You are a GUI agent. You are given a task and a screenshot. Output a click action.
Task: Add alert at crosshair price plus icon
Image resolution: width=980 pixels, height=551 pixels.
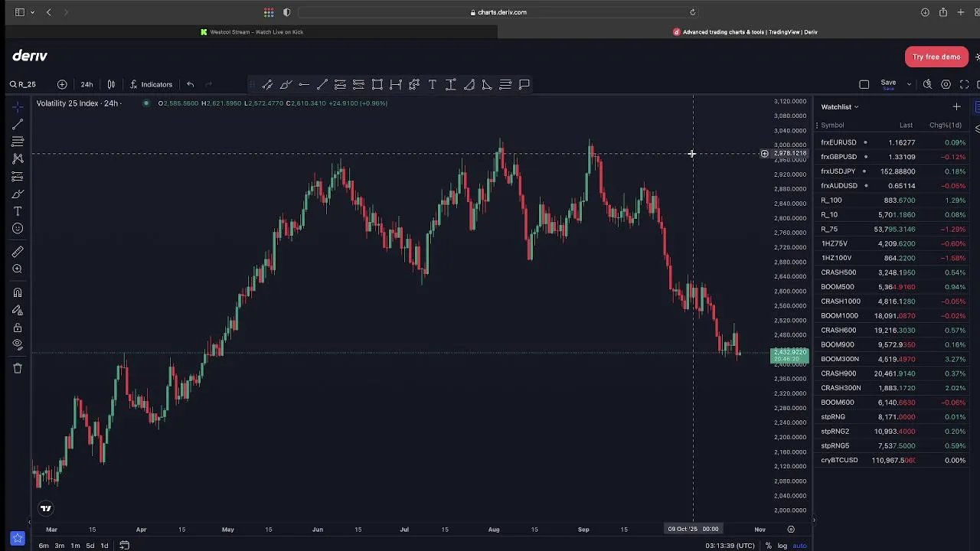coord(764,154)
